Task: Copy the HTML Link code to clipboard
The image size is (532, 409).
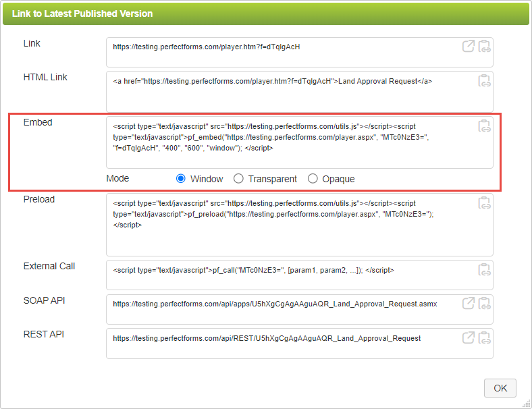Action: (484, 81)
